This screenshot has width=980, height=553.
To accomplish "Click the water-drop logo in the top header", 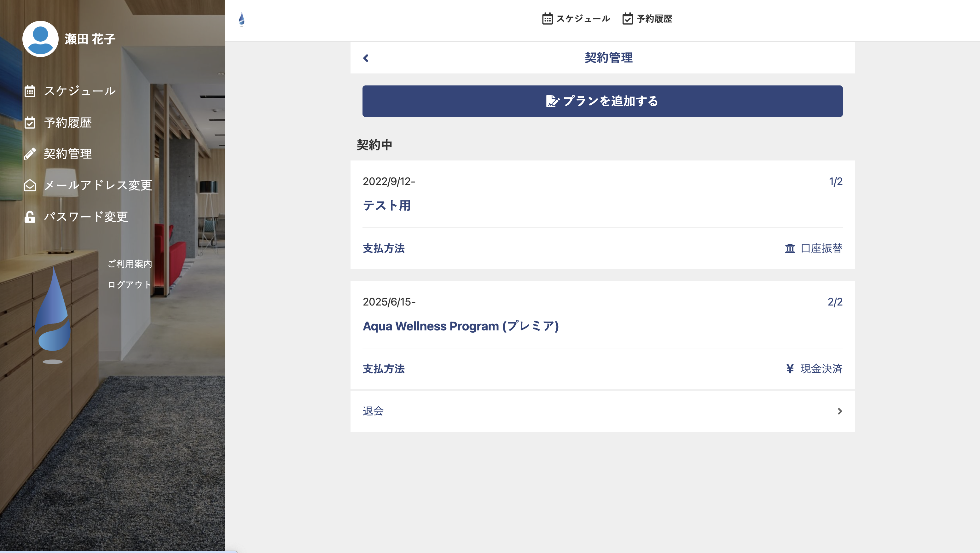I will (241, 19).
